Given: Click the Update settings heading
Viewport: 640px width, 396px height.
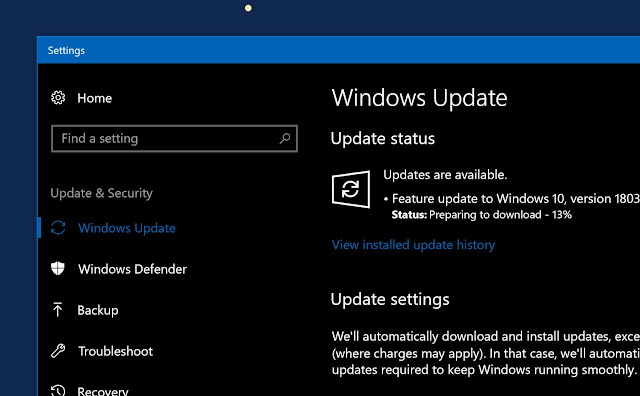Looking at the screenshot, I should [390, 299].
